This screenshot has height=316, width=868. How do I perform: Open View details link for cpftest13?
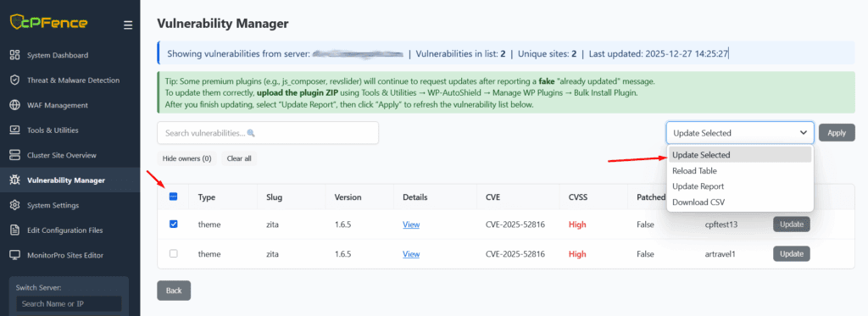411,225
